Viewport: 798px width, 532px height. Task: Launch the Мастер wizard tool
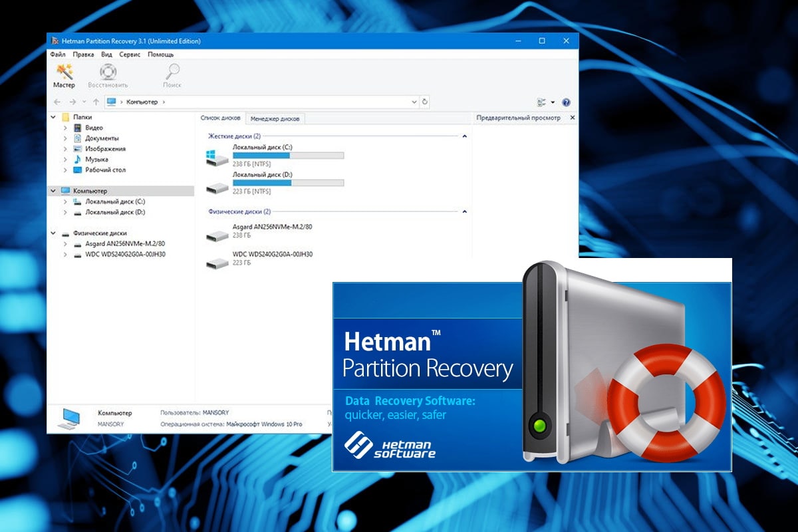point(64,76)
